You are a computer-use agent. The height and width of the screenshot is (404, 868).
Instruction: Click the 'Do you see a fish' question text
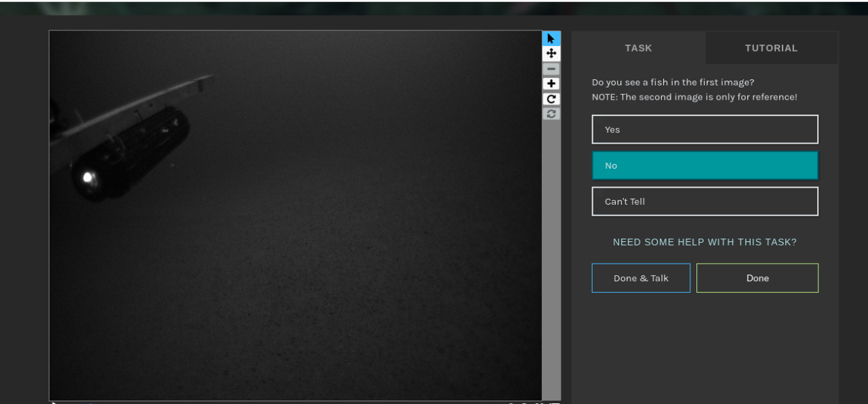coord(673,82)
